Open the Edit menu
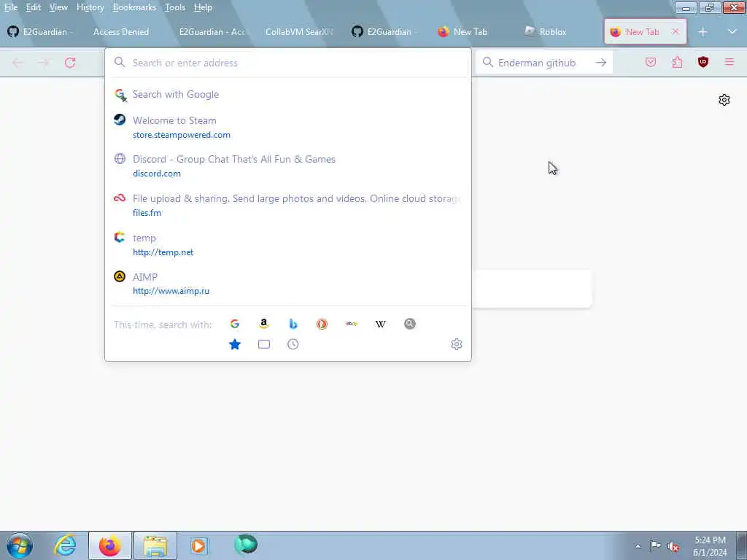Viewport: 747px width, 560px height. click(x=34, y=7)
